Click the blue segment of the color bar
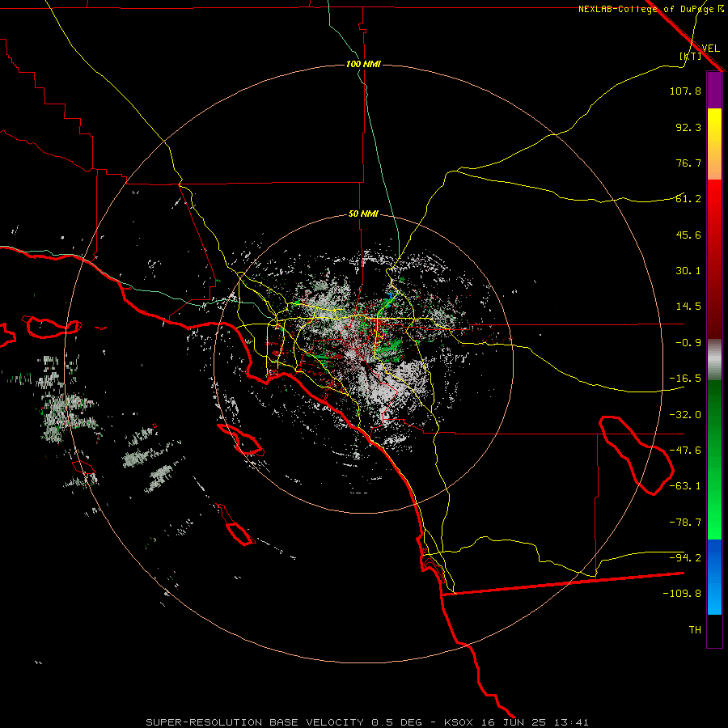The width and height of the screenshot is (728, 728). [714, 577]
